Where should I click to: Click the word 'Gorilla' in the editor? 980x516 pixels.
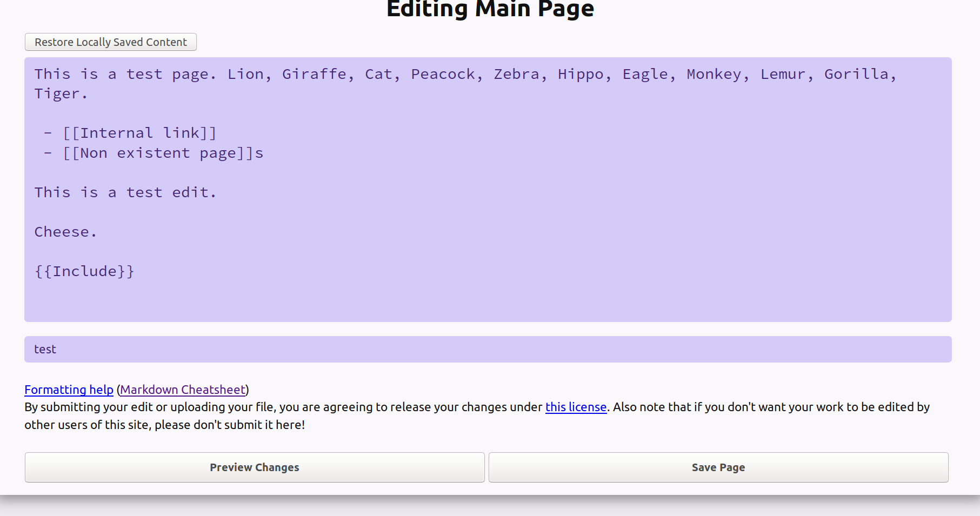coord(856,74)
